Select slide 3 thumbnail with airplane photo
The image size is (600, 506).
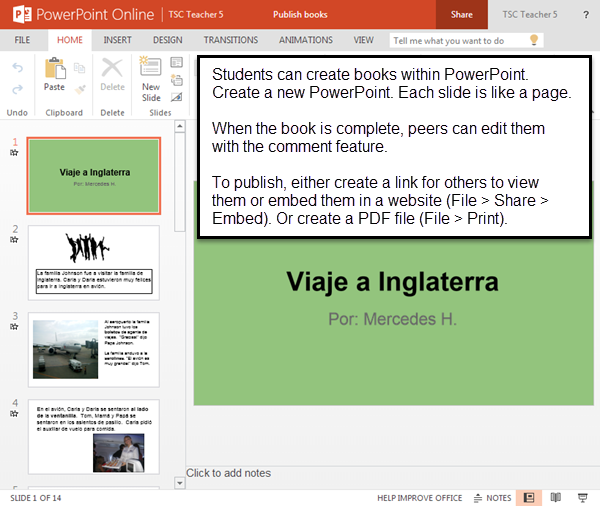[x=93, y=350]
